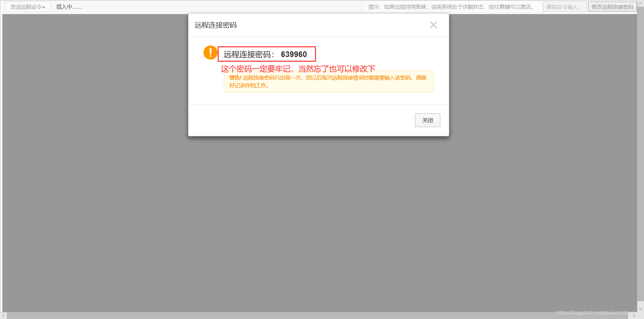
Task: Click the yellow 警告 warning message box
Action: click(x=328, y=82)
